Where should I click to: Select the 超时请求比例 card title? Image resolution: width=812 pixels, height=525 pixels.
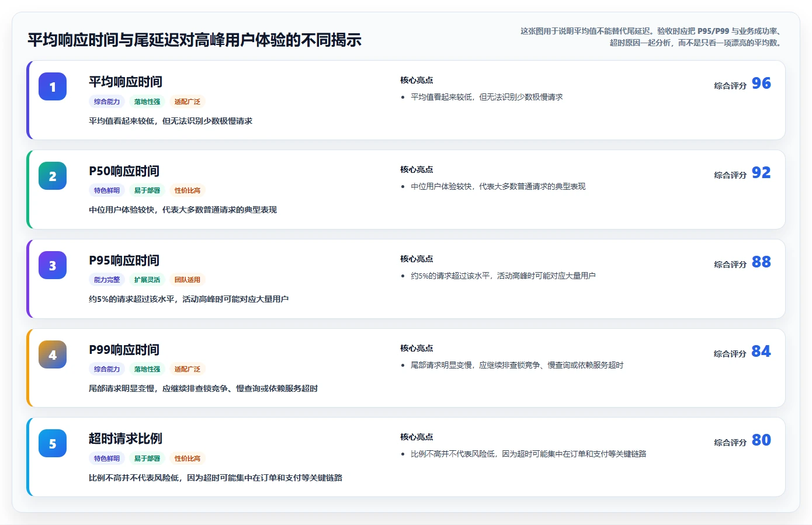click(126, 439)
